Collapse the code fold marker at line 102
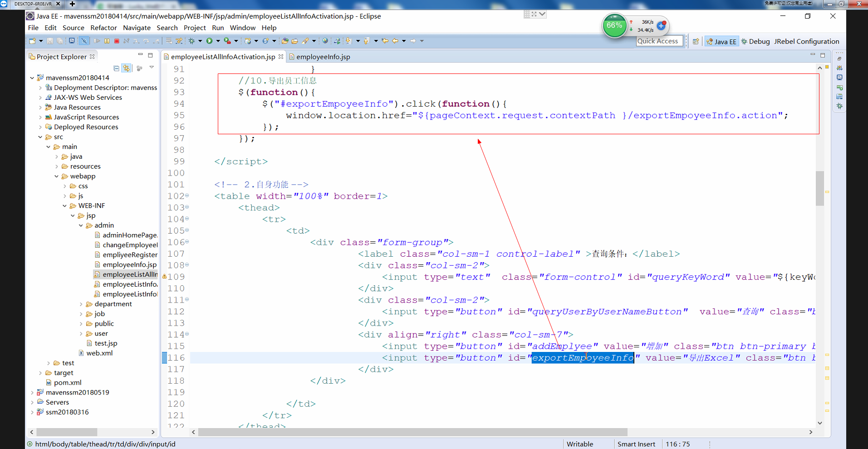868x449 pixels. [187, 195]
